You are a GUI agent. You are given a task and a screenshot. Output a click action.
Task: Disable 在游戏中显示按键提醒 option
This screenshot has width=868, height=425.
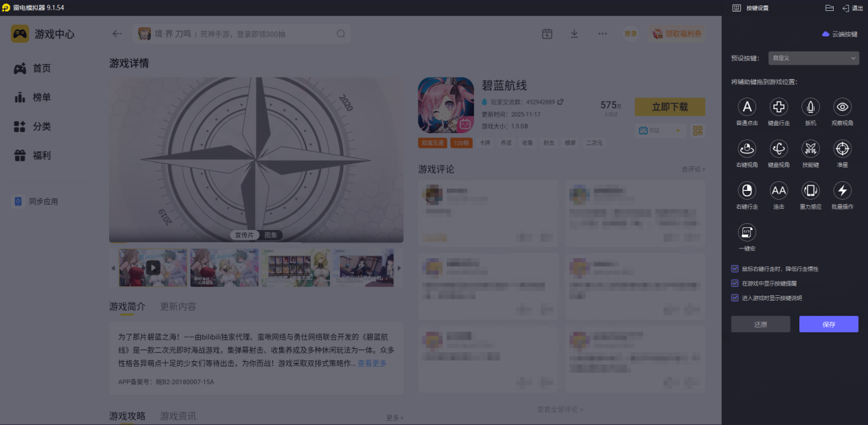734,282
